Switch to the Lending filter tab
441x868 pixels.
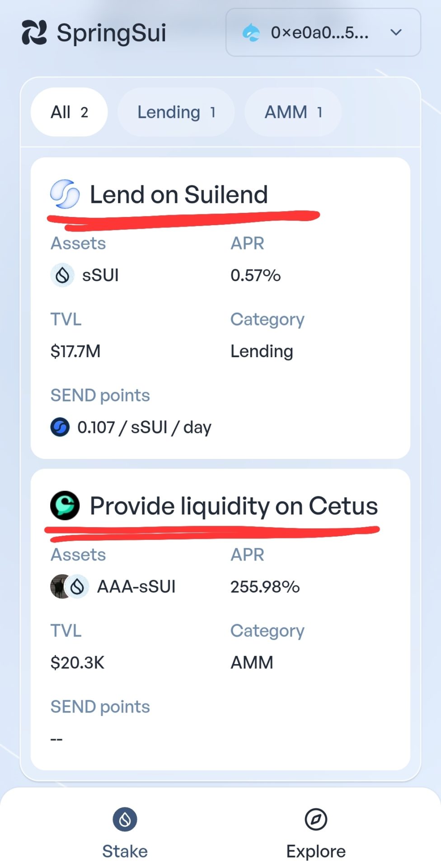[x=176, y=112]
